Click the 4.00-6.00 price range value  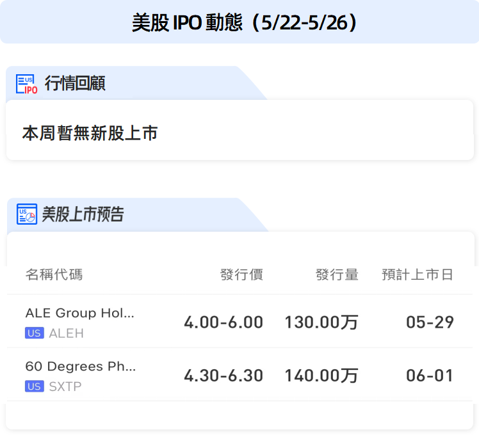223,322
